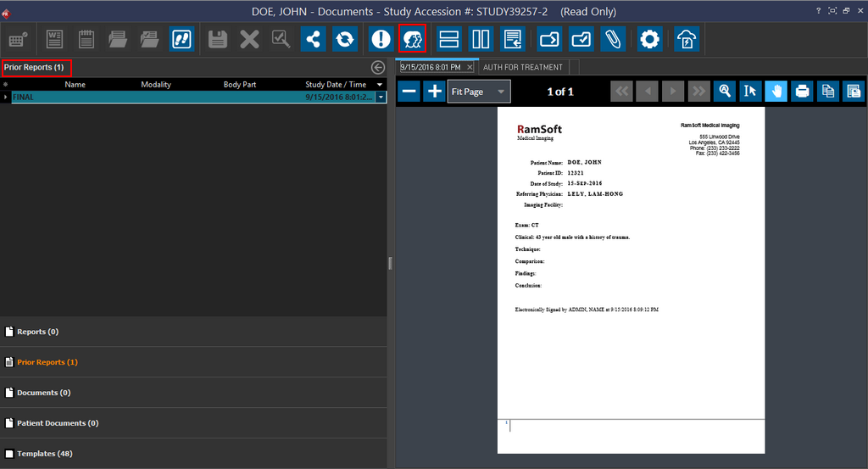Switch to vertical split layout
This screenshot has width=868, height=469.
coord(481,39)
